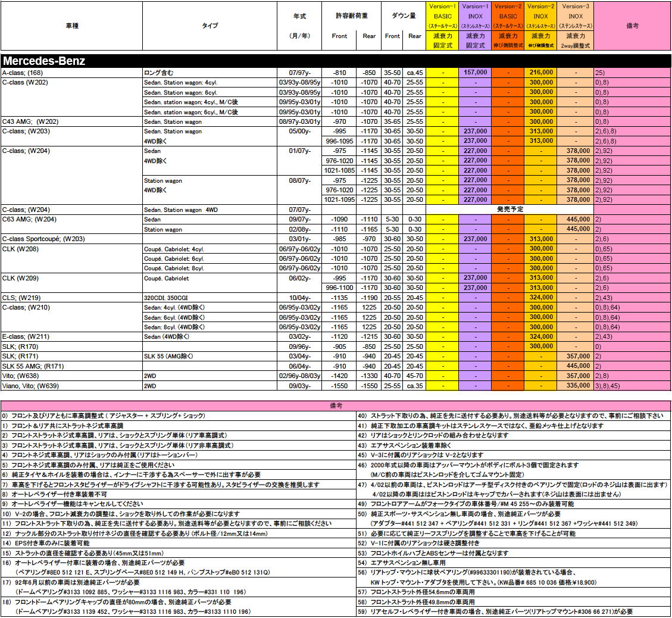Select the C-class; (W210) cell
The height and width of the screenshot is (618, 672).
point(71,317)
